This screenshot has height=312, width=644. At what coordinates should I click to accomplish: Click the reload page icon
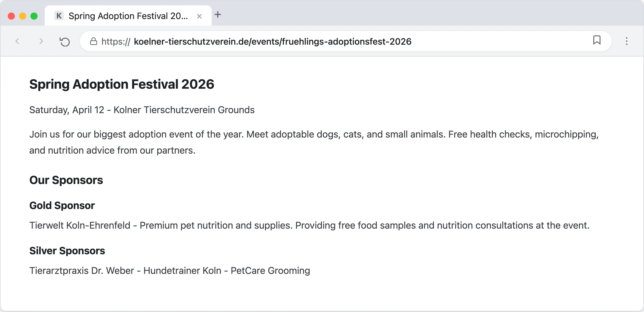(x=65, y=41)
